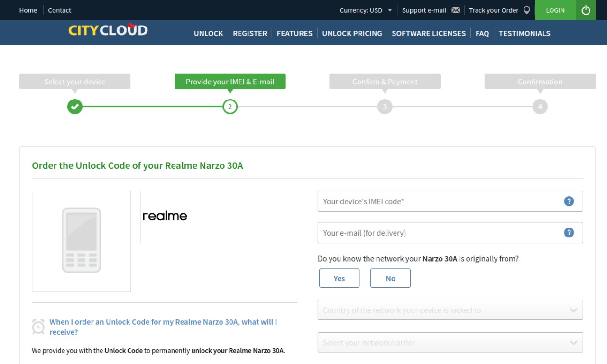The image size is (607, 364).
Task: Click the help icon in the e-mail field
Action: pos(569,233)
